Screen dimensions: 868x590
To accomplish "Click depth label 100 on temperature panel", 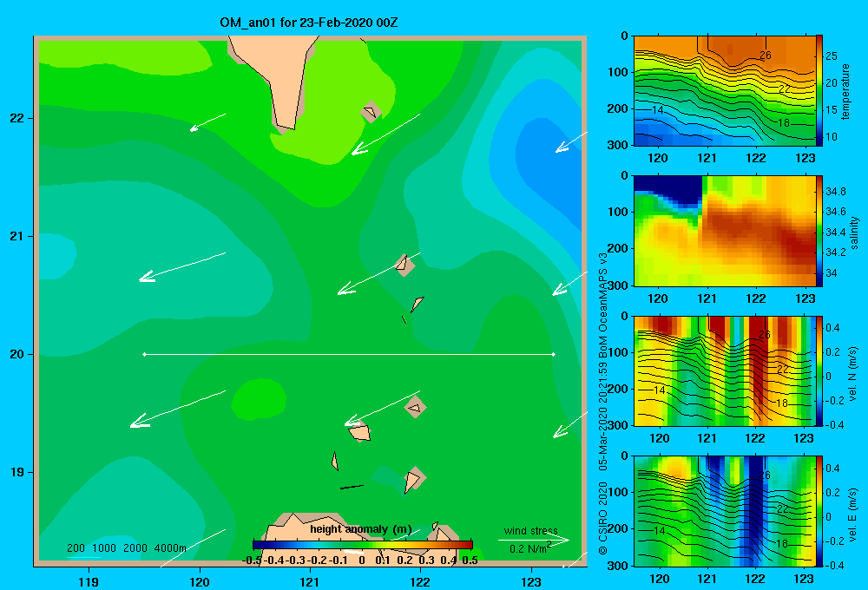I will coord(618,72).
